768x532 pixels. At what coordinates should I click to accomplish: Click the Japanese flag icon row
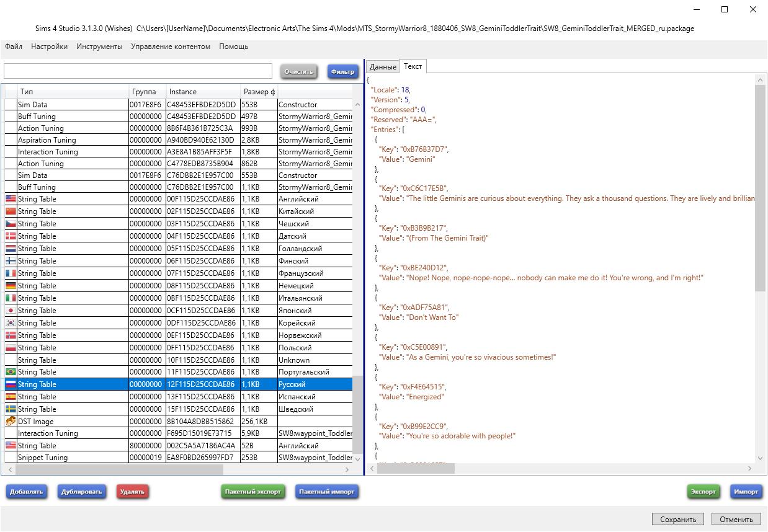pyautogui.click(x=11, y=310)
